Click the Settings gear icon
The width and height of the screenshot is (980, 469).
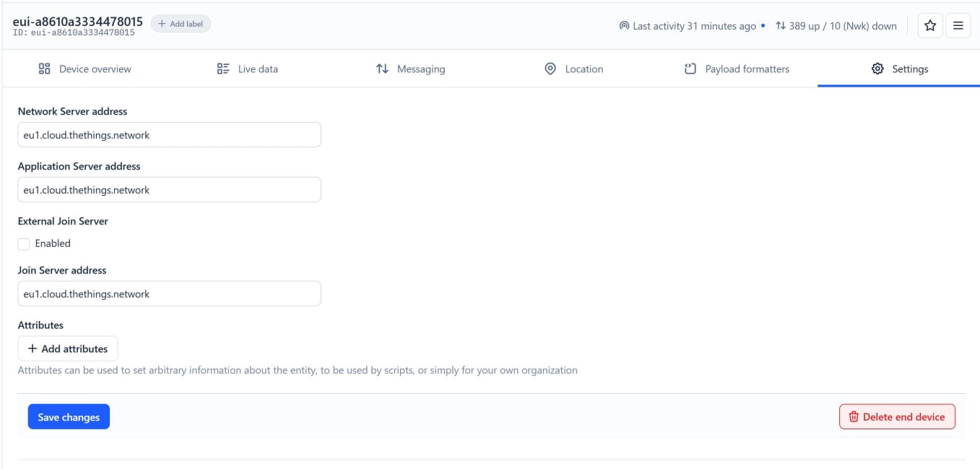click(x=877, y=69)
